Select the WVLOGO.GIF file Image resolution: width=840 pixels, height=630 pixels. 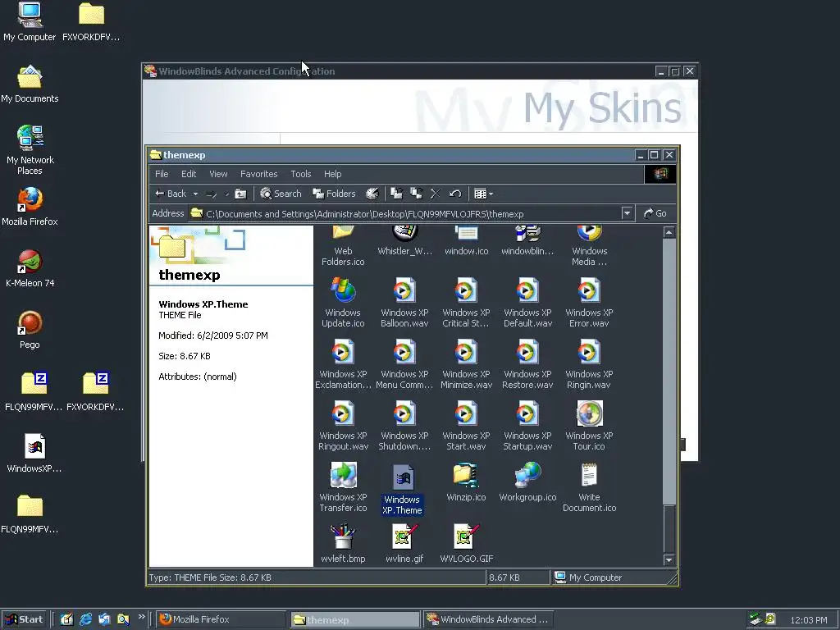[x=466, y=543]
